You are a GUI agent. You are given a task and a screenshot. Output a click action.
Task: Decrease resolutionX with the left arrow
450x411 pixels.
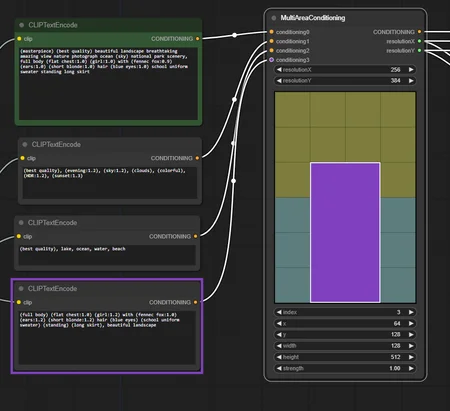pos(279,69)
